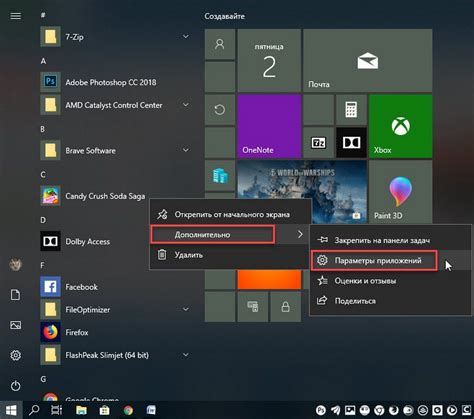Expand the Brave Software folder
474x419 pixels.
coord(186,150)
